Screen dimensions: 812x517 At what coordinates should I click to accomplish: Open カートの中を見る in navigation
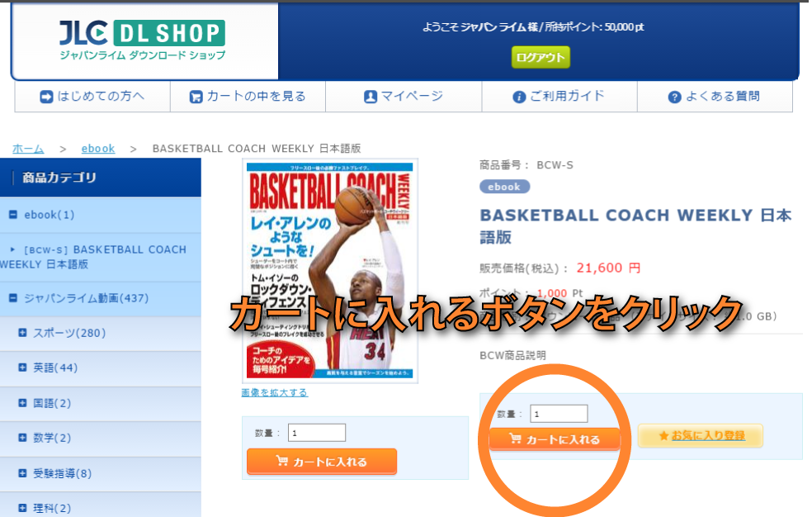[x=248, y=97]
